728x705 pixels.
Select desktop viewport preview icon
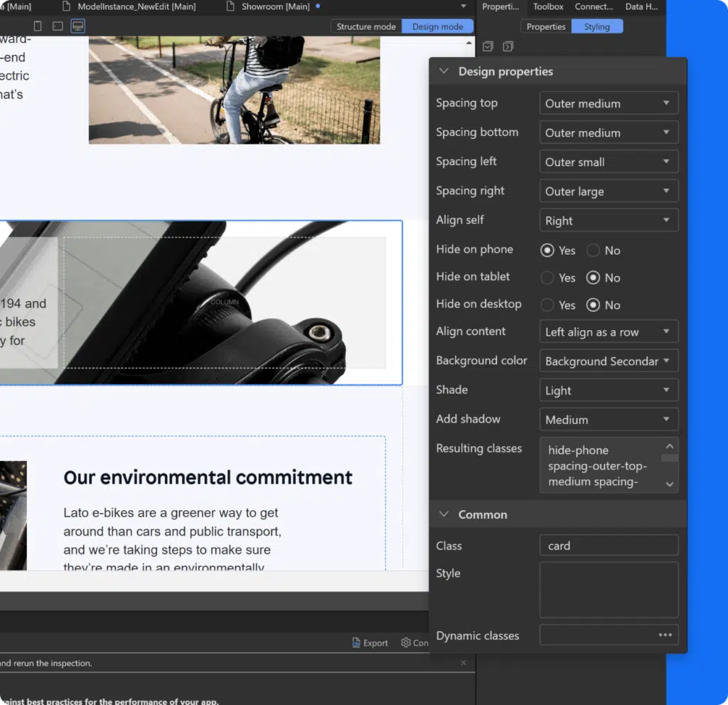point(78,26)
